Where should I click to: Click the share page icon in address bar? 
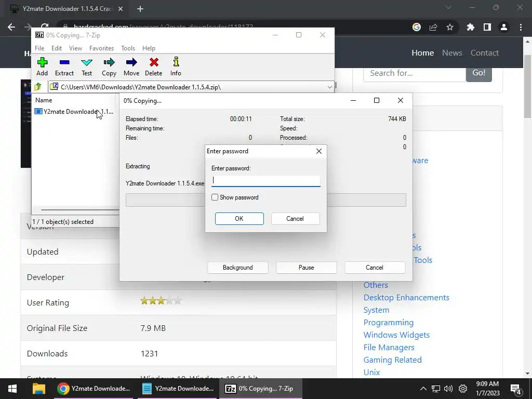(x=433, y=27)
